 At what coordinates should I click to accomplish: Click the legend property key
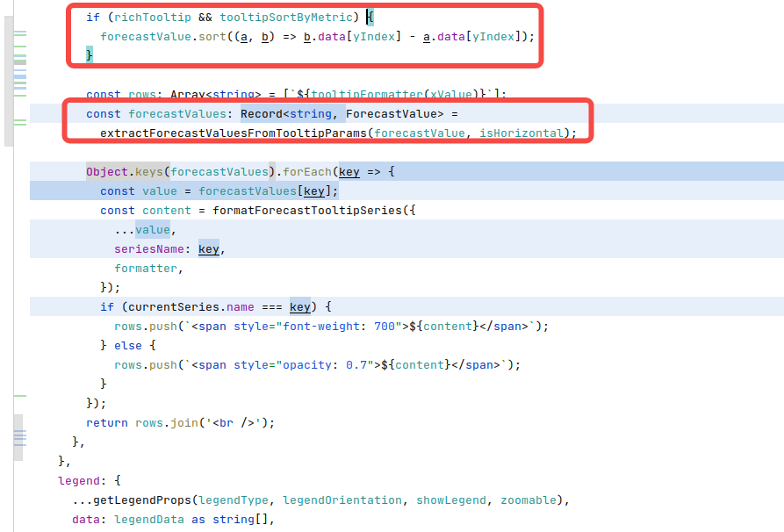[79, 481]
